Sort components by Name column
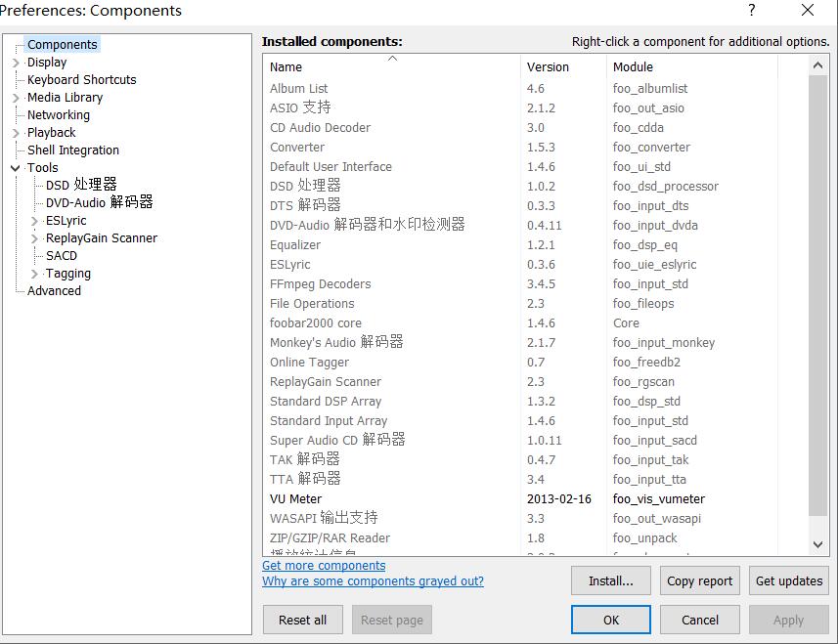 click(x=391, y=66)
